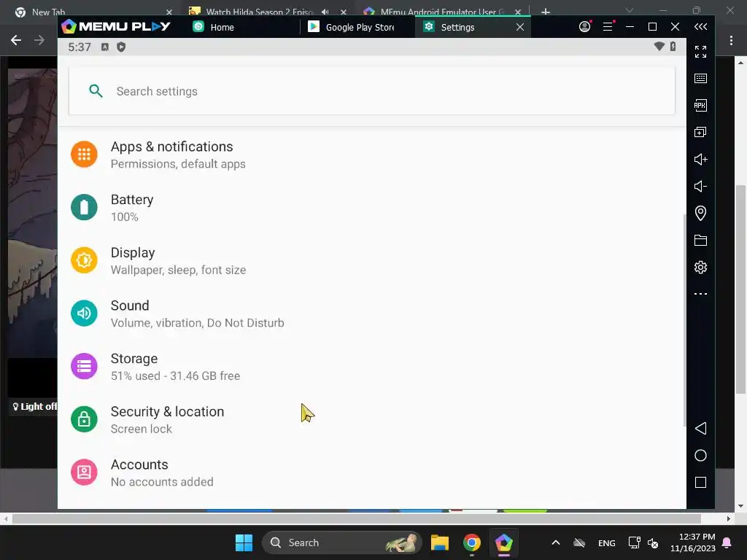Open Chrome from the taskbar

coord(472,542)
